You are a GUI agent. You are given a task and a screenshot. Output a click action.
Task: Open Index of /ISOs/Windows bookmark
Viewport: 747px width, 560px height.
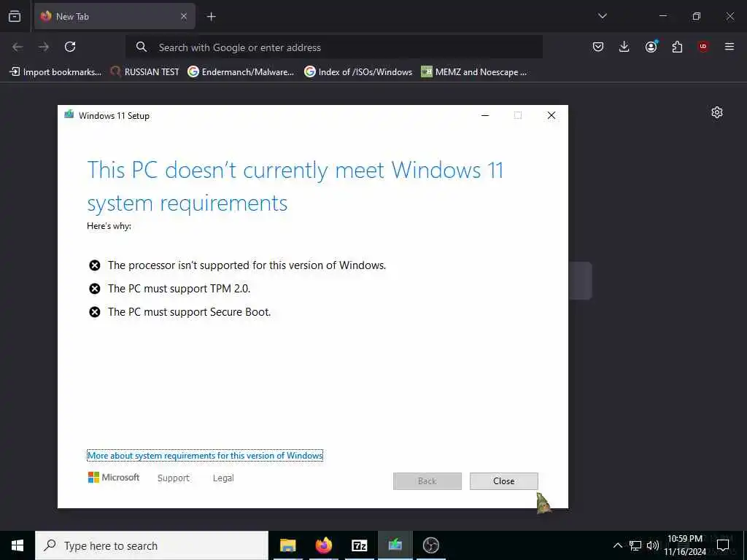358,72
